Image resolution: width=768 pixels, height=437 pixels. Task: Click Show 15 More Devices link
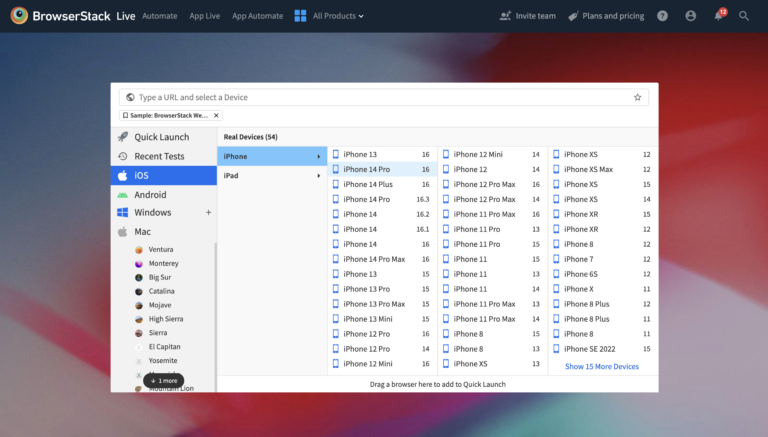(602, 366)
